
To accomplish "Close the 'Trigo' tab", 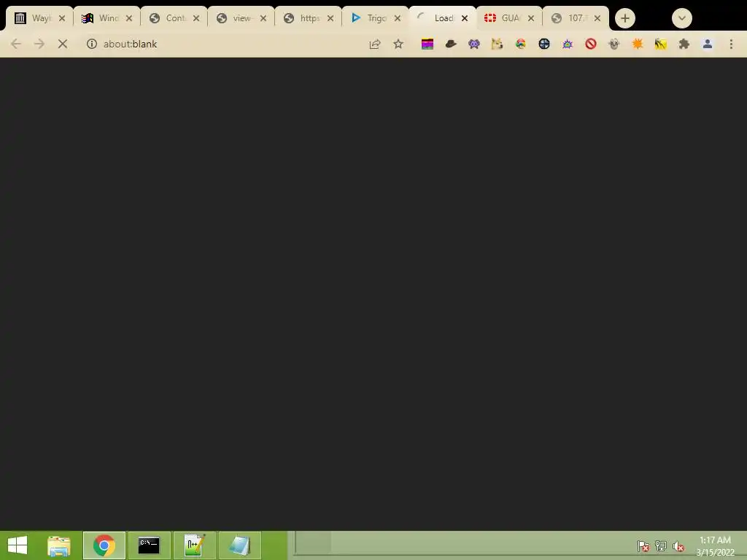I will (x=398, y=18).
